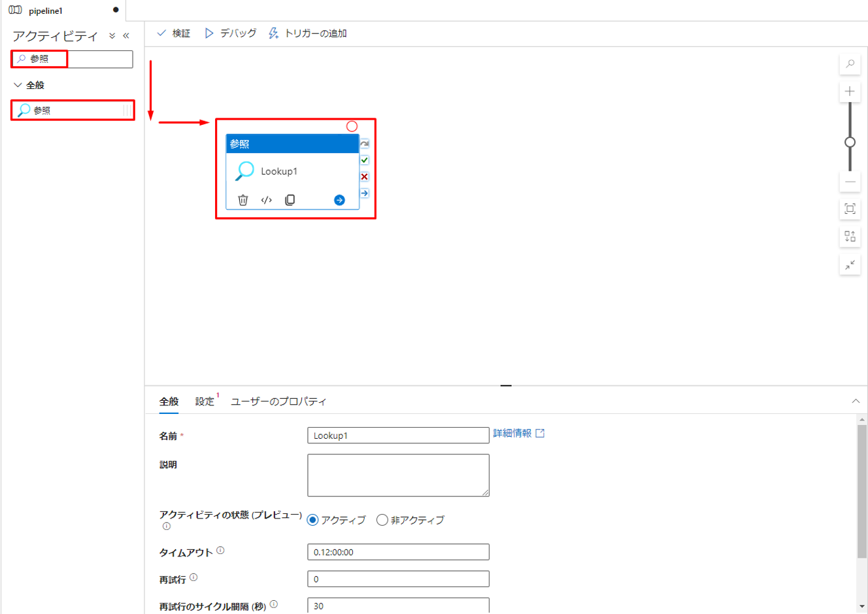Click the auto-align layout icon
This screenshot has width=868, height=614.
point(850,236)
